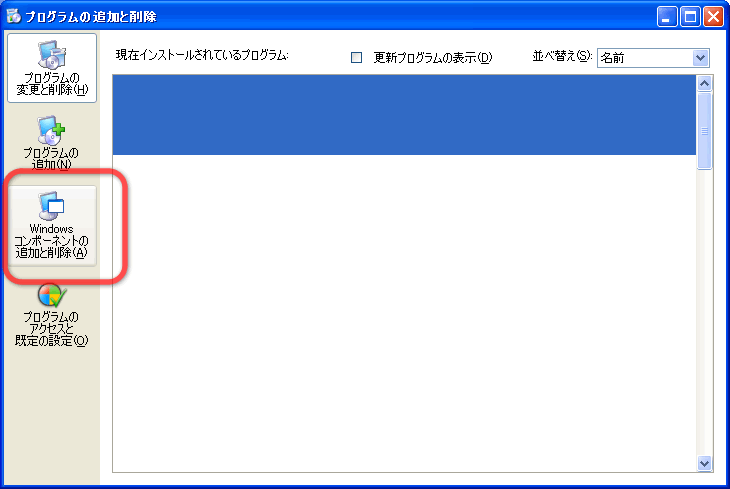The width and height of the screenshot is (730, 489).
Task: Maximize the プログラムの追加と削除 window
Action: click(x=690, y=17)
